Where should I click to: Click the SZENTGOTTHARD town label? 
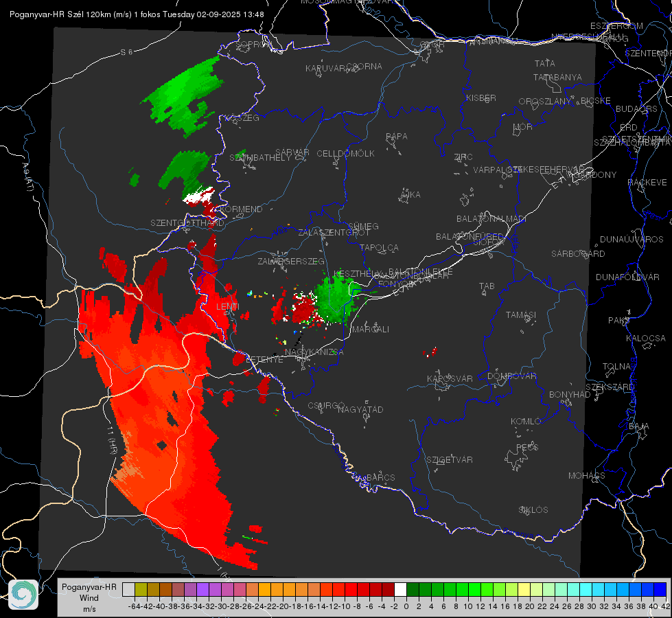tap(187, 223)
